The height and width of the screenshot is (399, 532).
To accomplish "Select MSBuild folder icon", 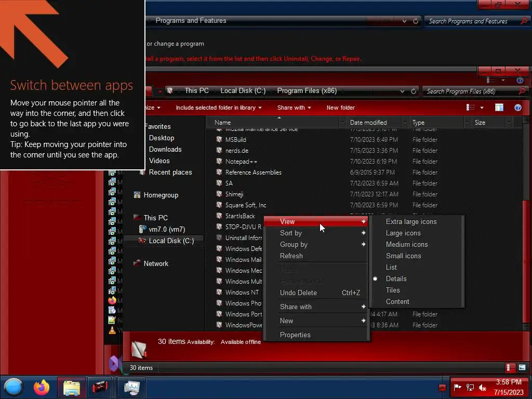I will pyautogui.click(x=219, y=139).
